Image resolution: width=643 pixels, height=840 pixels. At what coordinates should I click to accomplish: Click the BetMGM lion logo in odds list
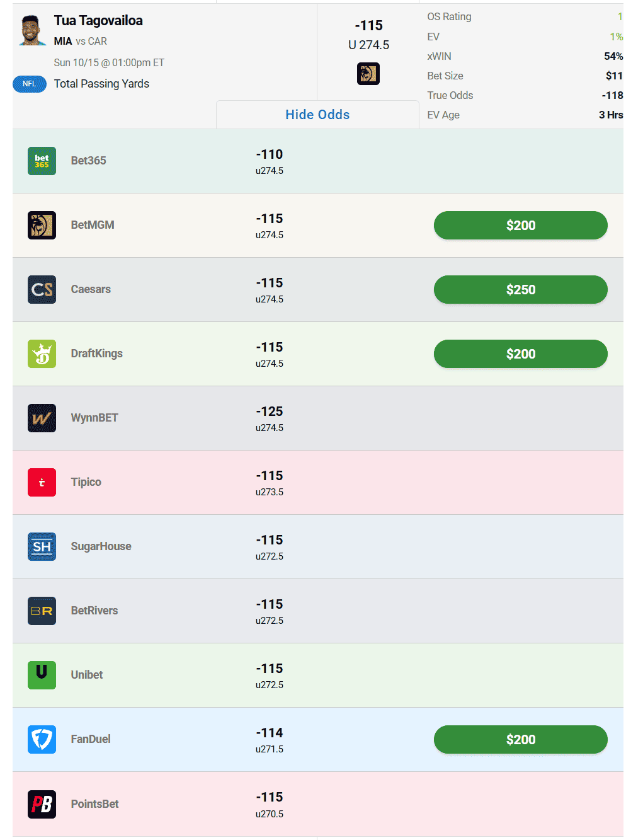[x=42, y=225]
